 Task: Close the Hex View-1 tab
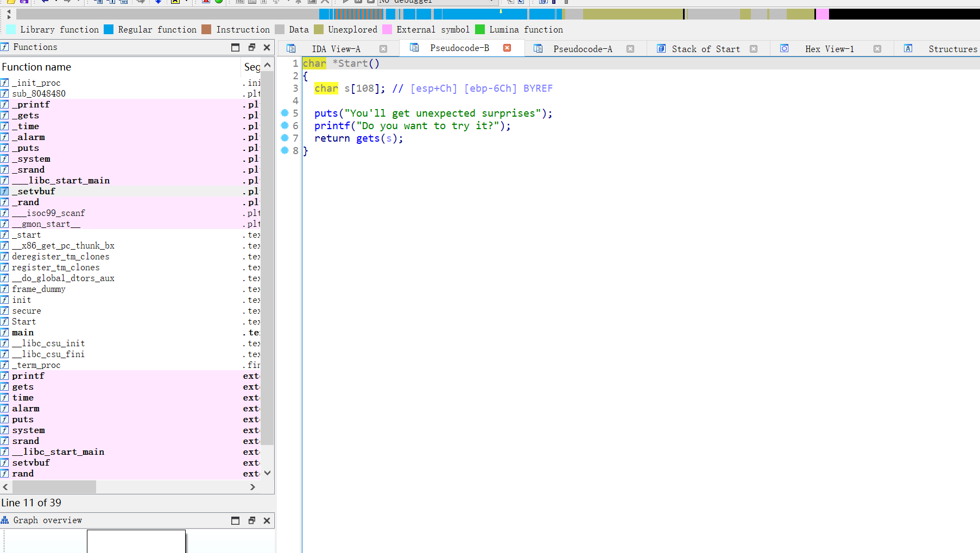coord(877,49)
